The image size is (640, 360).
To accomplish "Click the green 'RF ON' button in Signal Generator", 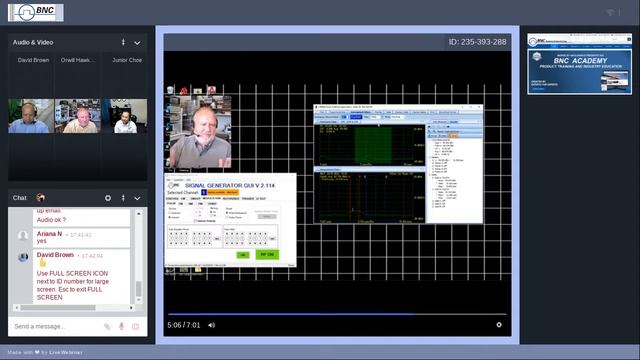I will pyautogui.click(x=267, y=254).
